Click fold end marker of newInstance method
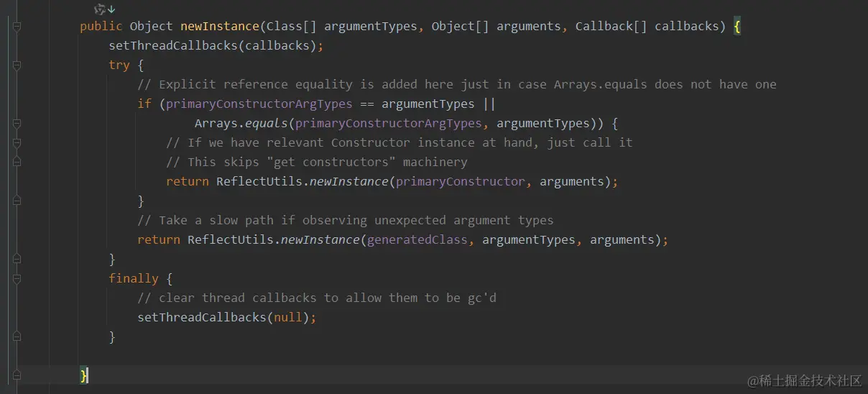This screenshot has height=394, width=868. click(17, 375)
